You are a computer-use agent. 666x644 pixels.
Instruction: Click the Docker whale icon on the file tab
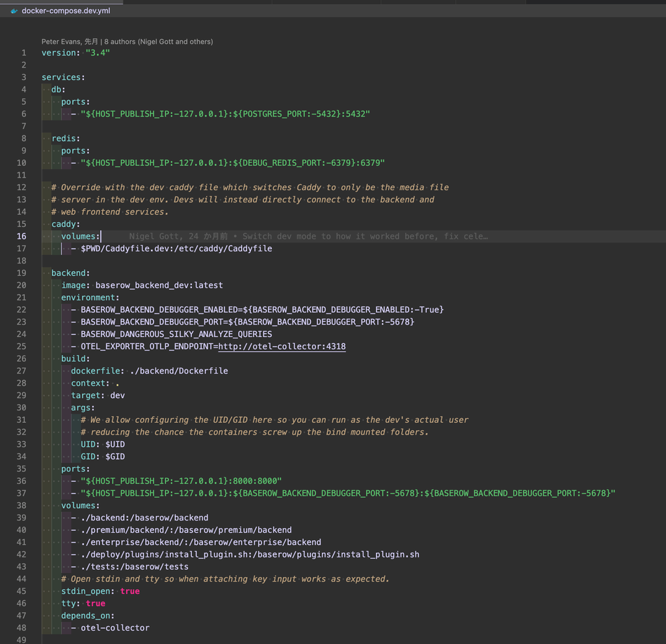coord(13,10)
